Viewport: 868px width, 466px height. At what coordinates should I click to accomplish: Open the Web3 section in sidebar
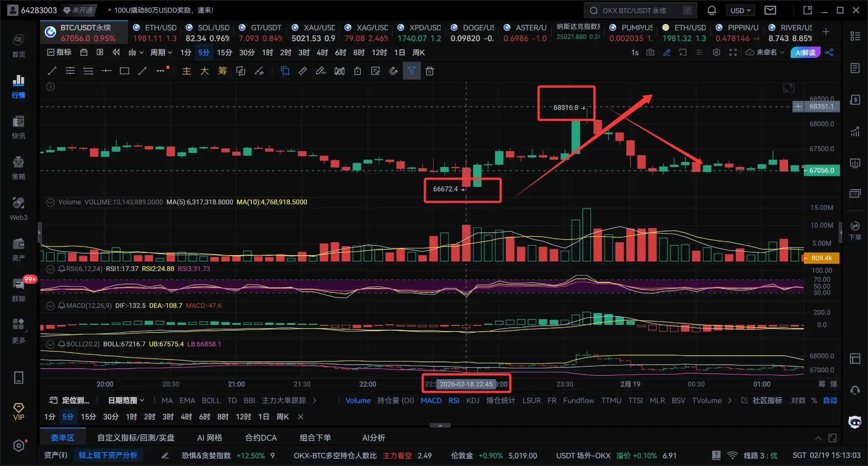(x=19, y=209)
